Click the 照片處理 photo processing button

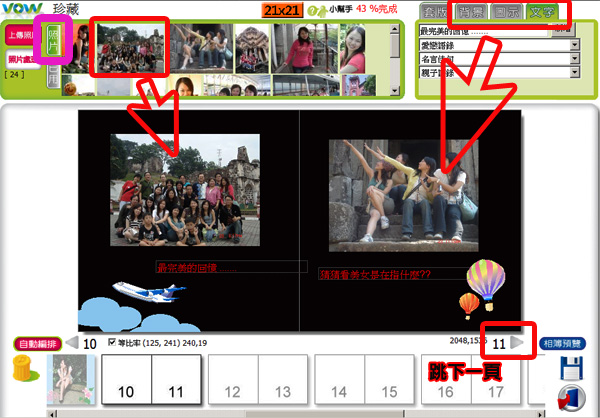point(23,59)
